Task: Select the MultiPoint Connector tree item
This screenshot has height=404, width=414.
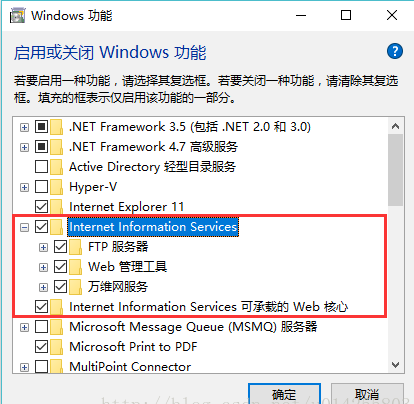Action: click(x=130, y=367)
